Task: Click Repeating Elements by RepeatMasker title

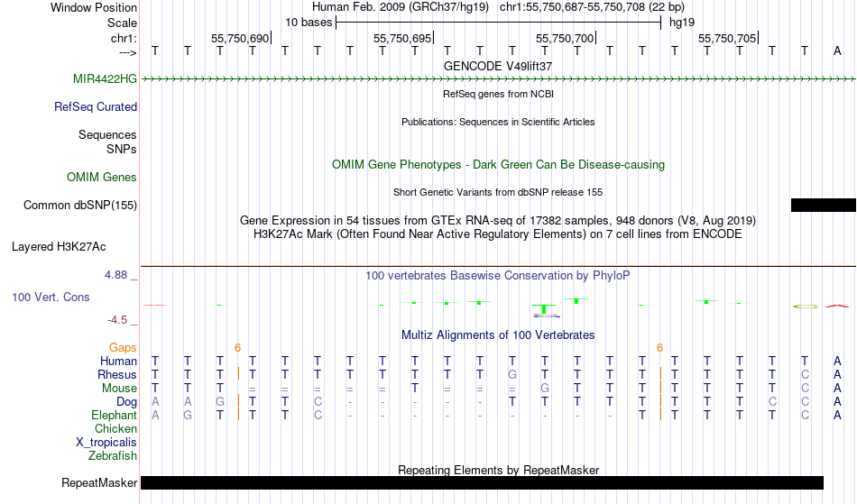Action: click(x=498, y=470)
